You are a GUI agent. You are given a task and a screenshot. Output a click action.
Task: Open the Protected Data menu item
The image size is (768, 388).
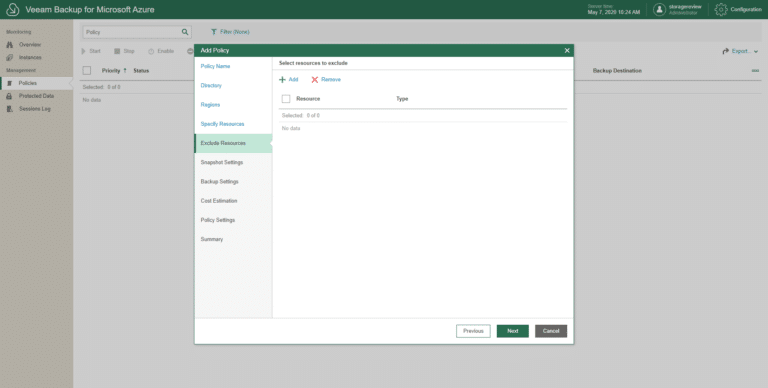point(37,96)
